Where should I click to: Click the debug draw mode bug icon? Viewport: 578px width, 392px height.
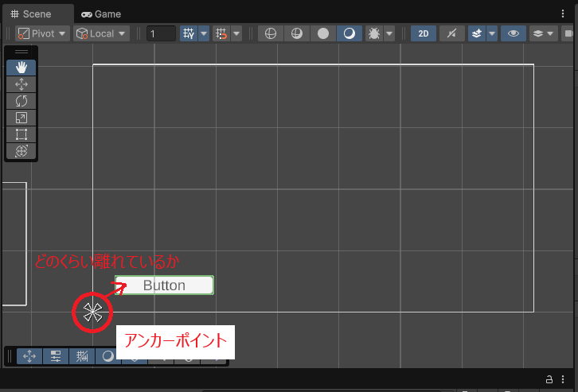[x=374, y=33]
